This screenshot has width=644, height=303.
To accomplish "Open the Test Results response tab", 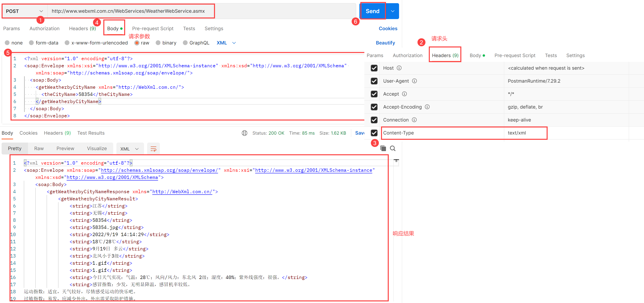I will tap(91, 133).
